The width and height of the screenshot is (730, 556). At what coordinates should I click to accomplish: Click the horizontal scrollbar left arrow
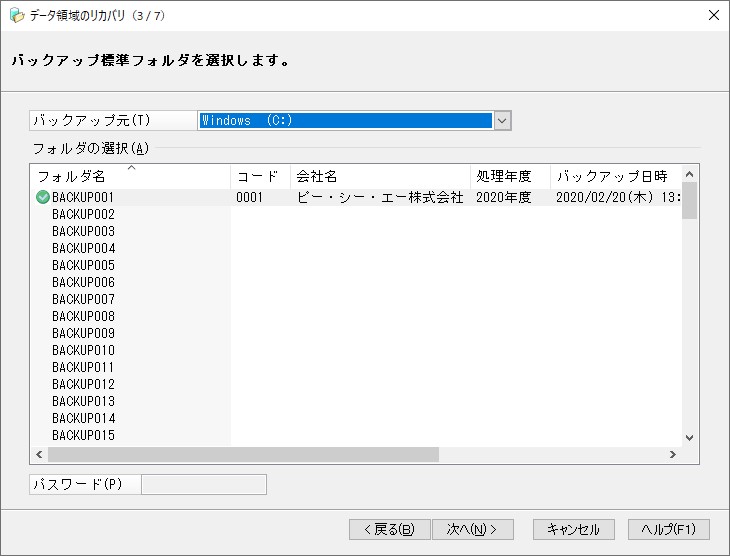coord(39,454)
